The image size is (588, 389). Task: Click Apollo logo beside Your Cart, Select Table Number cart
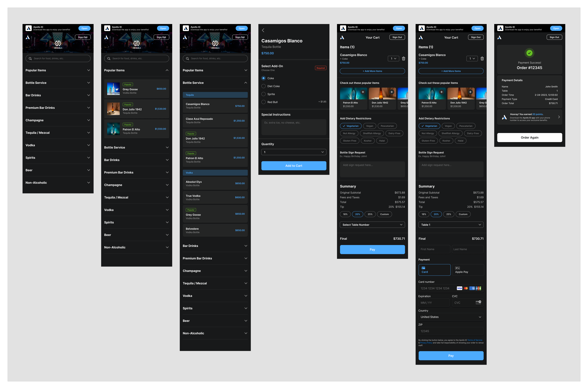pos(342,37)
